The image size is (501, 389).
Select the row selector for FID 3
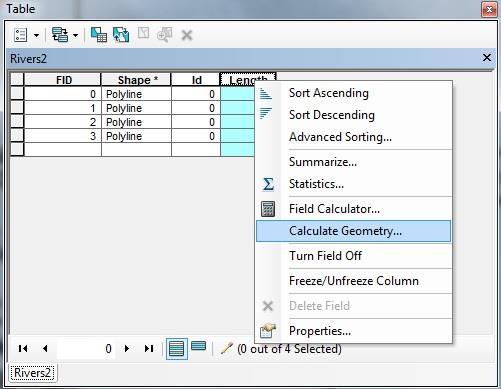click(x=17, y=136)
